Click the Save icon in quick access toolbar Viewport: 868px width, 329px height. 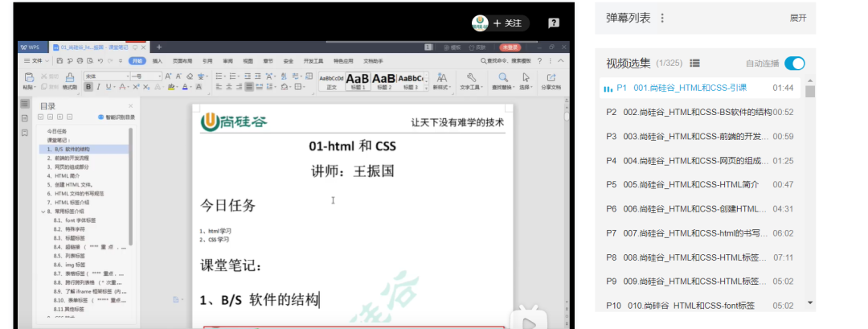[60, 61]
